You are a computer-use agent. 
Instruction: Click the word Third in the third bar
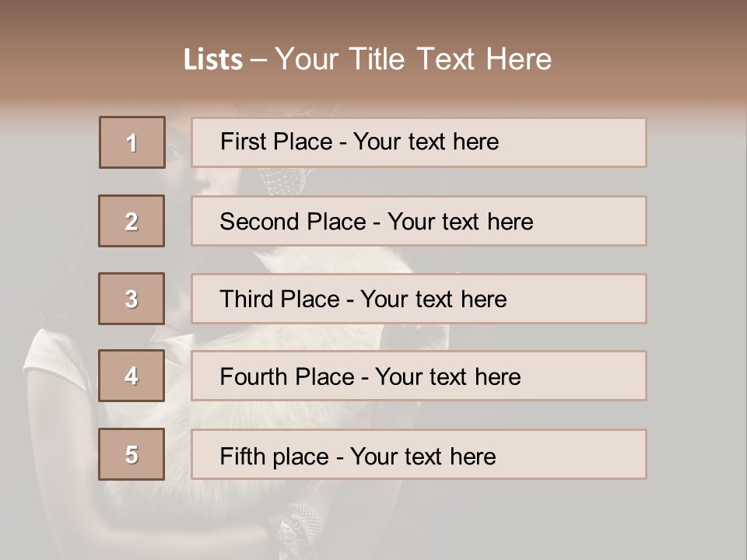coord(247,299)
